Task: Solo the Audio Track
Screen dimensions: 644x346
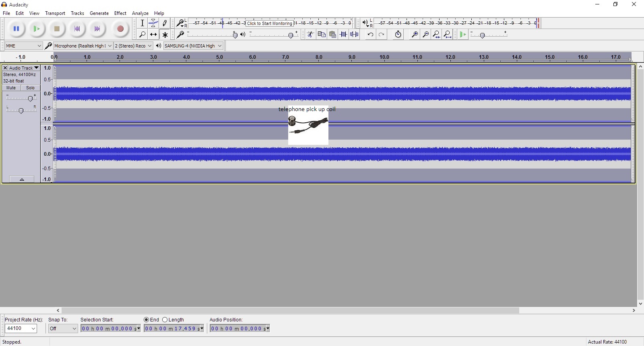Action: (x=31, y=88)
